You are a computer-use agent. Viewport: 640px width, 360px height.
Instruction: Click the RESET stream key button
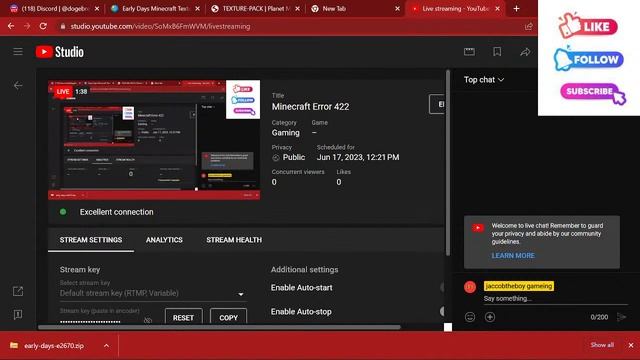[183, 317]
